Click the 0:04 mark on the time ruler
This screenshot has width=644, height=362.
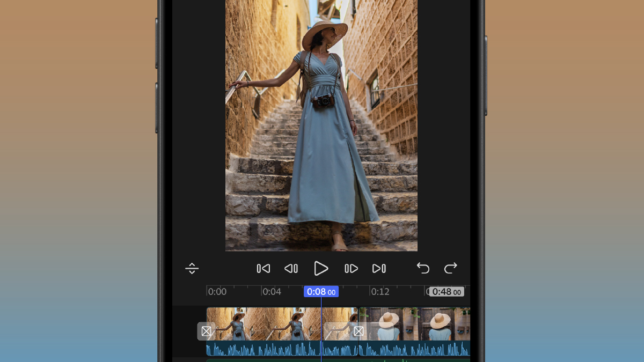point(271,292)
